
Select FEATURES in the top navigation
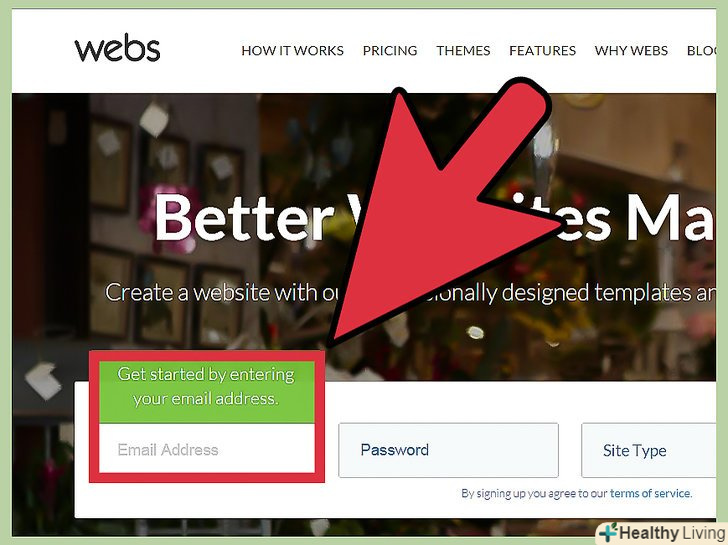tap(542, 50)
